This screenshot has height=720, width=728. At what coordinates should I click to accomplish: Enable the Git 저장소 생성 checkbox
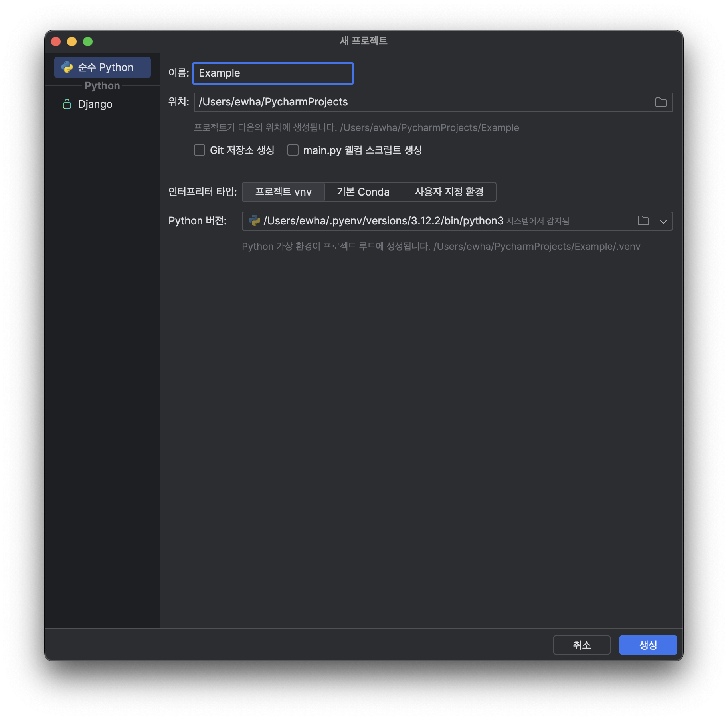coord(200,150)
